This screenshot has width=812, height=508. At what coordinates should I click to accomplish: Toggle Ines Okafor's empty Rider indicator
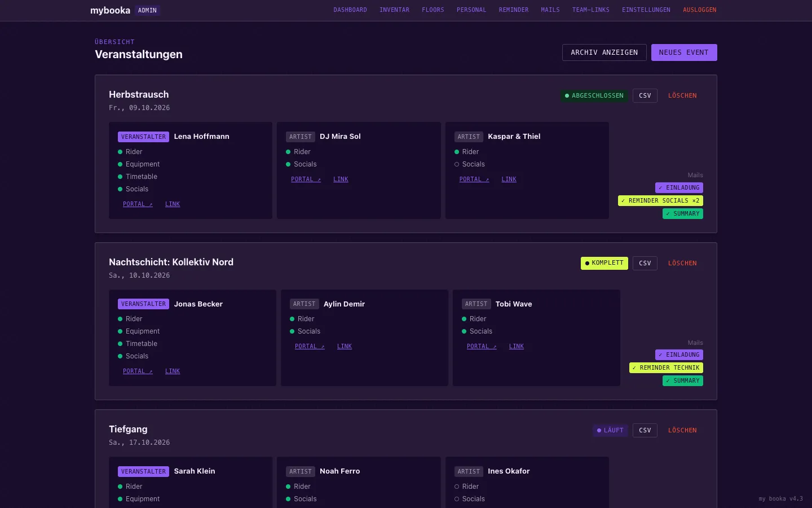click(457, 487)
